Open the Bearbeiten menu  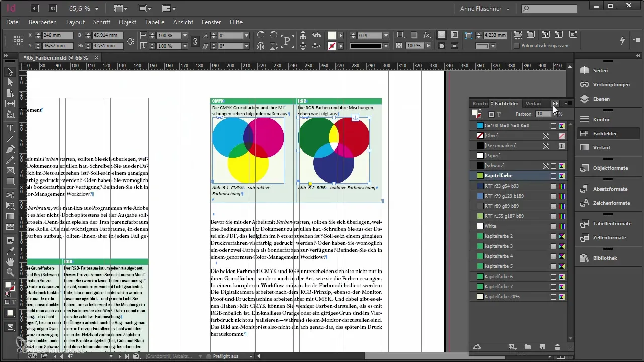pyautogui.click(x=43, y=22)
